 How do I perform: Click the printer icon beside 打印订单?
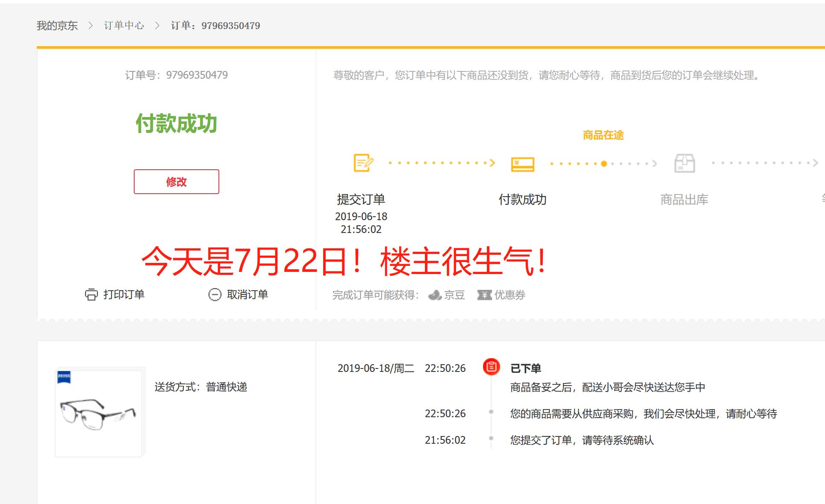pyautogui.click(x=91, y=295)
